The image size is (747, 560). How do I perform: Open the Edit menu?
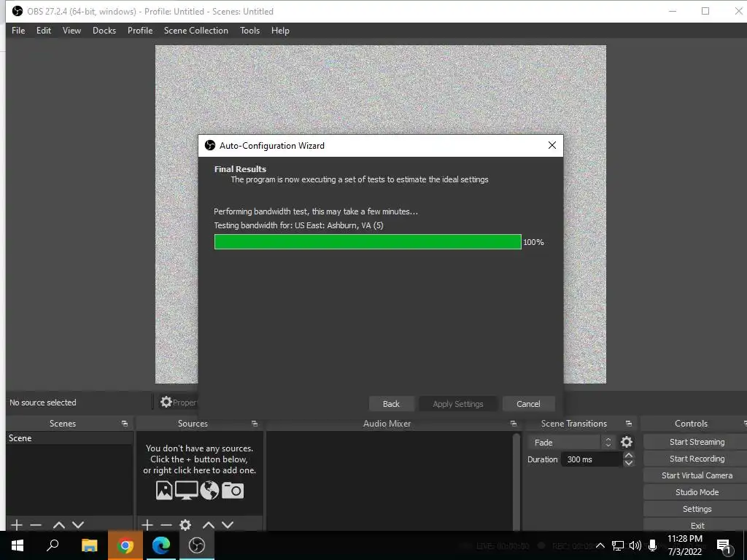coord(43,31)
